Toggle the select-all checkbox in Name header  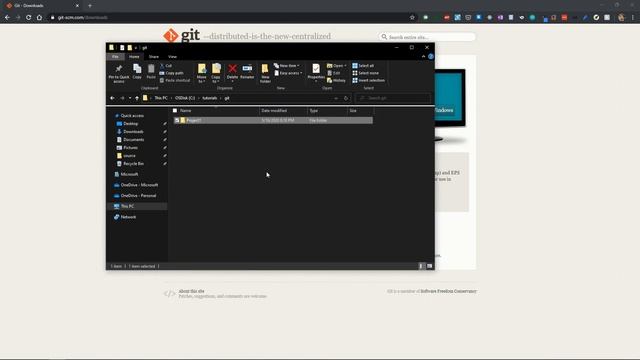[175, 111]
